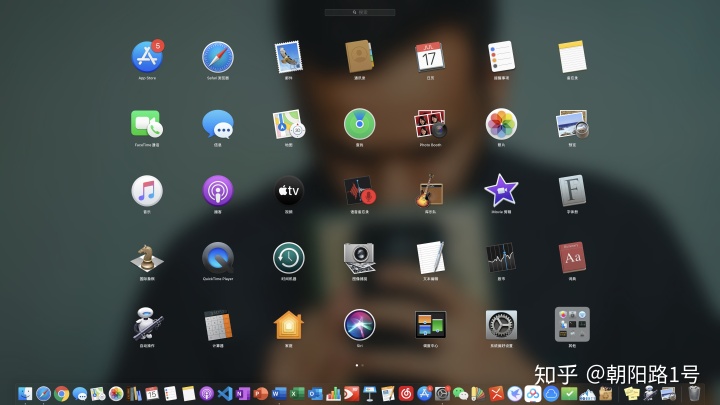The height and width of the screenshot is (405, 720).
Task: Launch WeChat from the Dock
Action: [x=461, y=394]
